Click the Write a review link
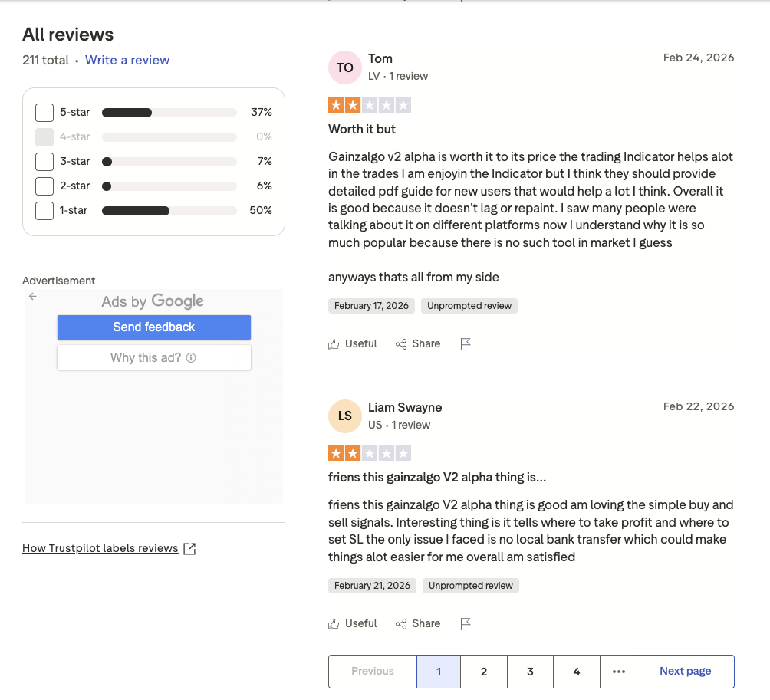Screen dimensions: 770x700 [127, 61]
